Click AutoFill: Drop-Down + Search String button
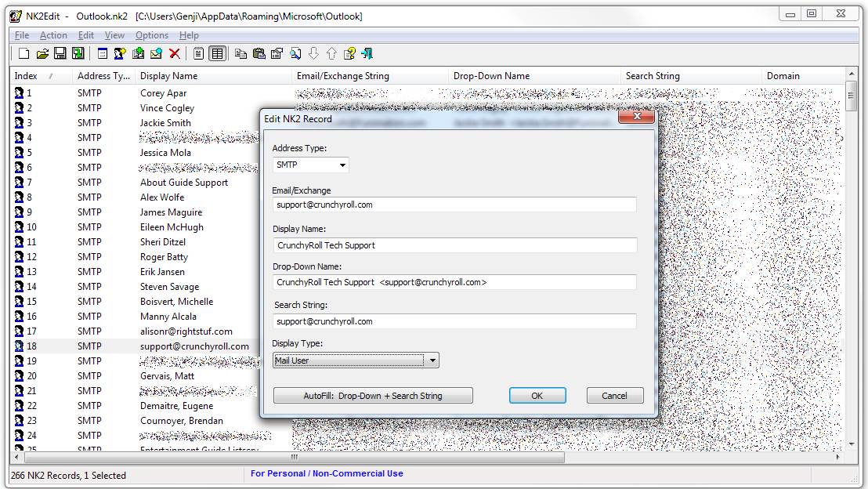Image resolution: width=868 pixels, height=489 pixels. tap(373, 396)
